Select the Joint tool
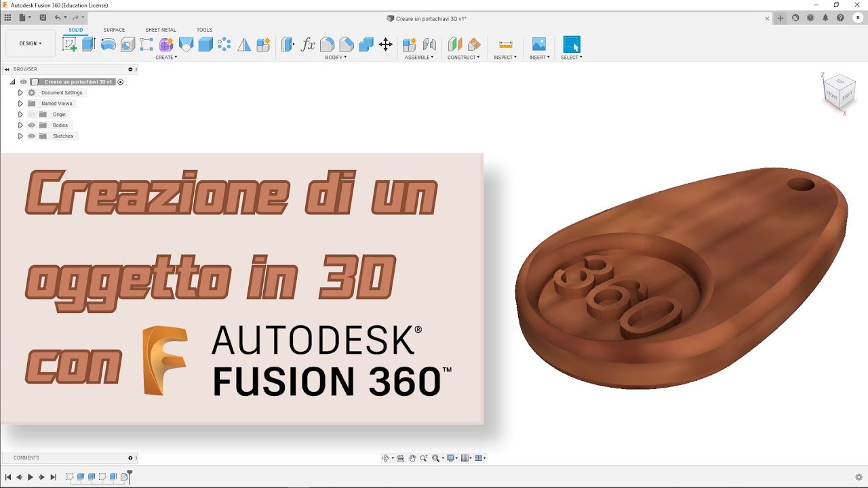Screen dimensions: 868x488 pyautogui.click(x=429, y=45)
